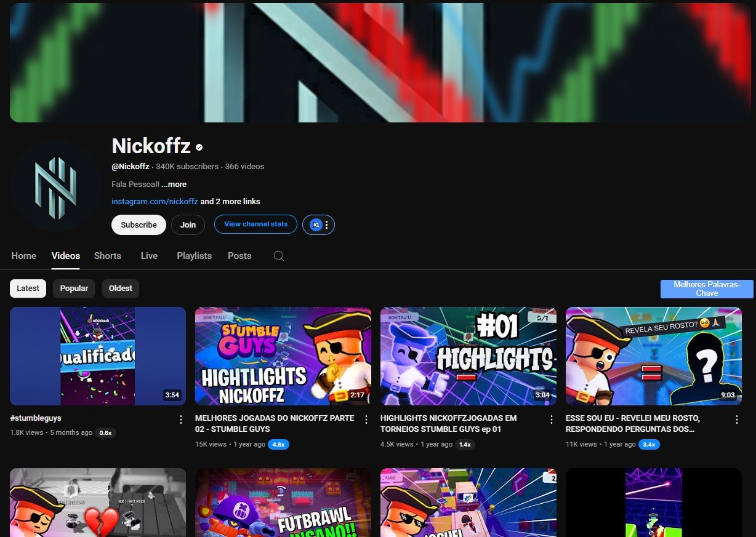The width and height of the screenshot is (756, 537).
Task: Open more options for #stumbleguys video
Action: coord(181,420)
